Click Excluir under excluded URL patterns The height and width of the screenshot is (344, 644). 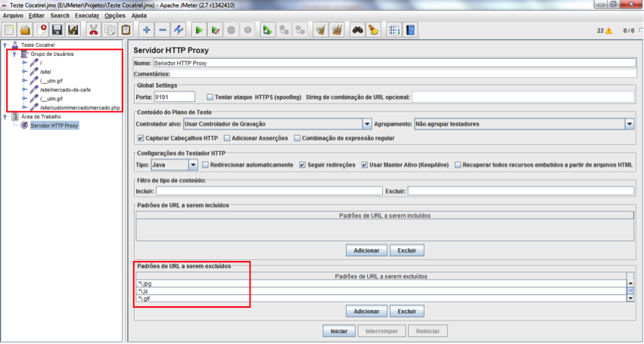tap(406, 311)
